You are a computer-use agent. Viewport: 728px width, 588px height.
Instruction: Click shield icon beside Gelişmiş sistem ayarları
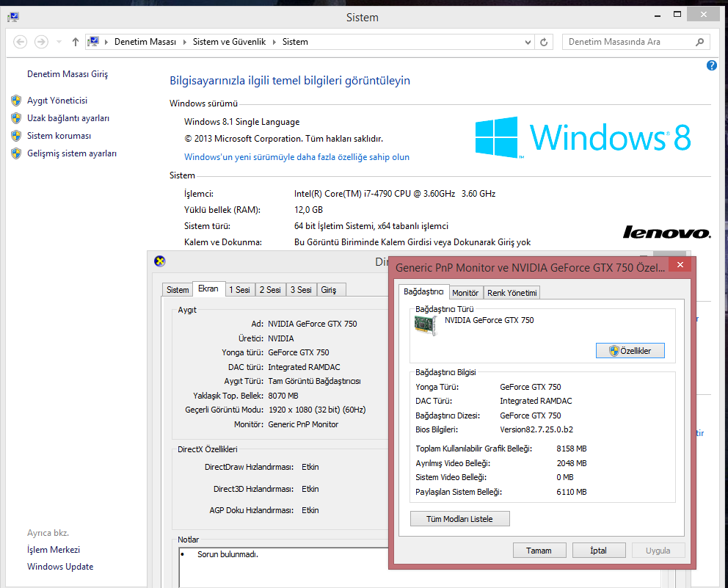tap(16, 153)
